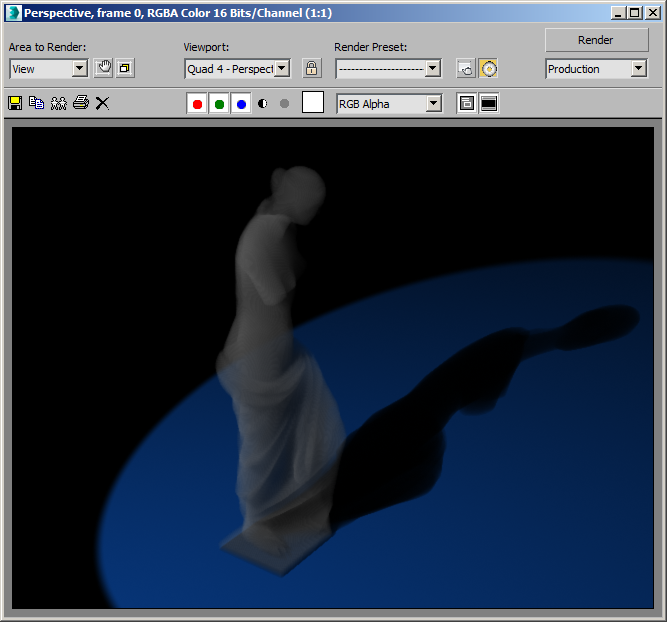
Task: Open Environment and Effects dialog icon
Action: point(488,68)
